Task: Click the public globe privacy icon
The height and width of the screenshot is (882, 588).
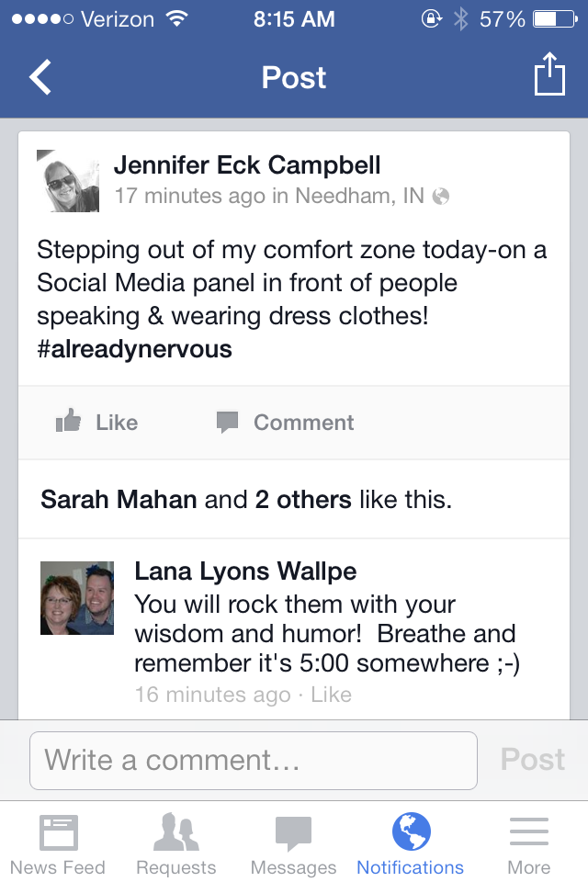Action: (x=441, y=197)
